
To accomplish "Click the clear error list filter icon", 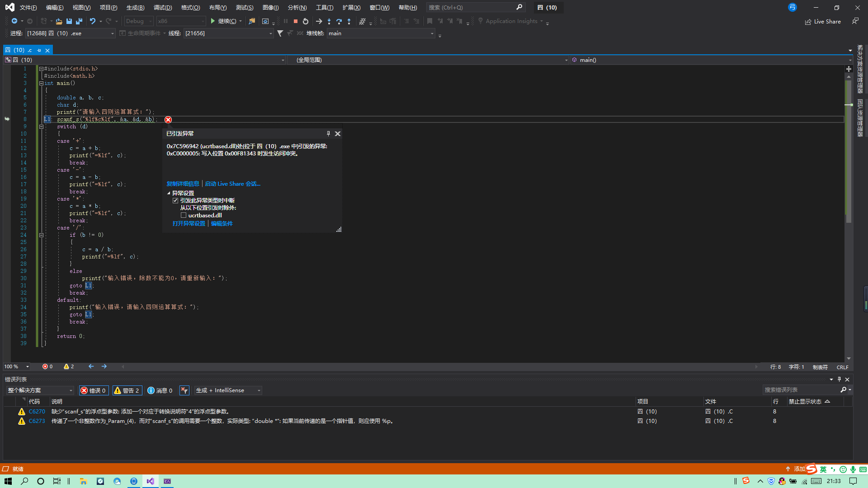I will (184, 390).
